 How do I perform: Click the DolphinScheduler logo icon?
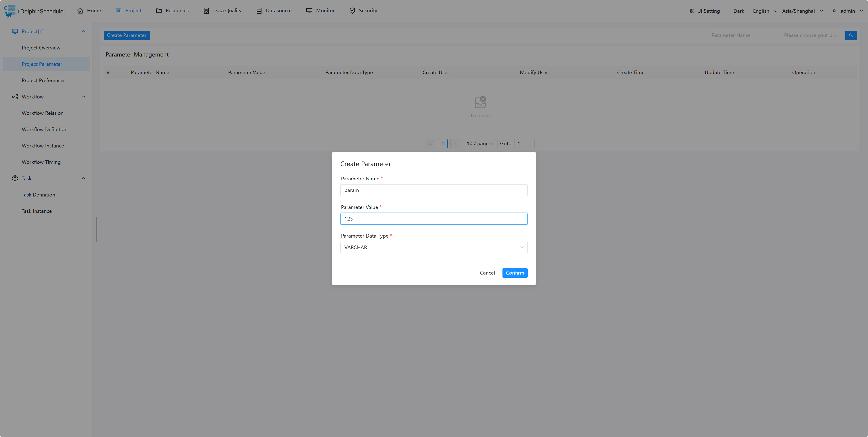tap(10, 11)
